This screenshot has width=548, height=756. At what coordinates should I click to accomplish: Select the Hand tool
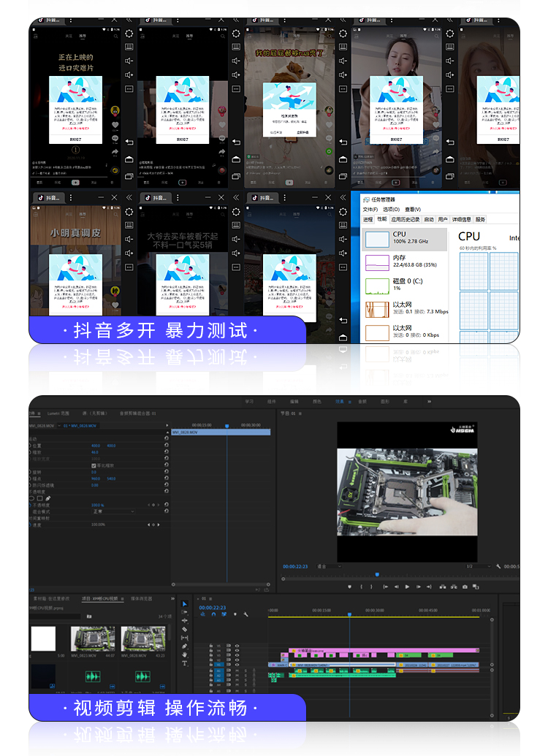[184, 654]
